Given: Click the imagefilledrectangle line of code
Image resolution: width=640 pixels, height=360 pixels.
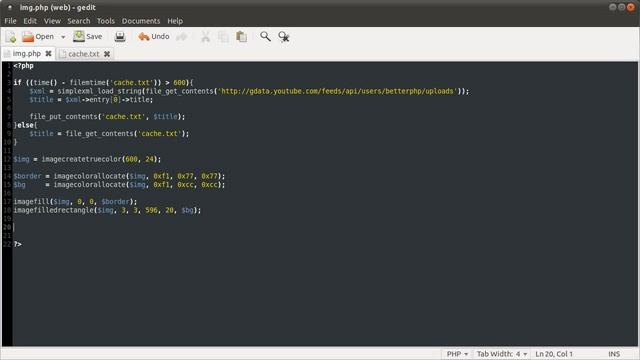Looking at the screenshot, I should [x=107, y=210].
